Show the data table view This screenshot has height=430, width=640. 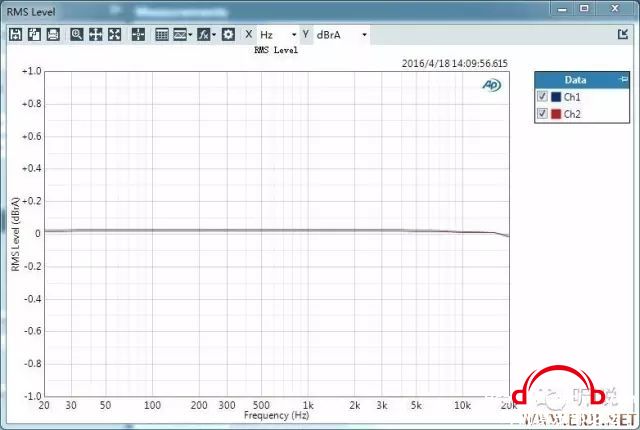coord(162,35)
